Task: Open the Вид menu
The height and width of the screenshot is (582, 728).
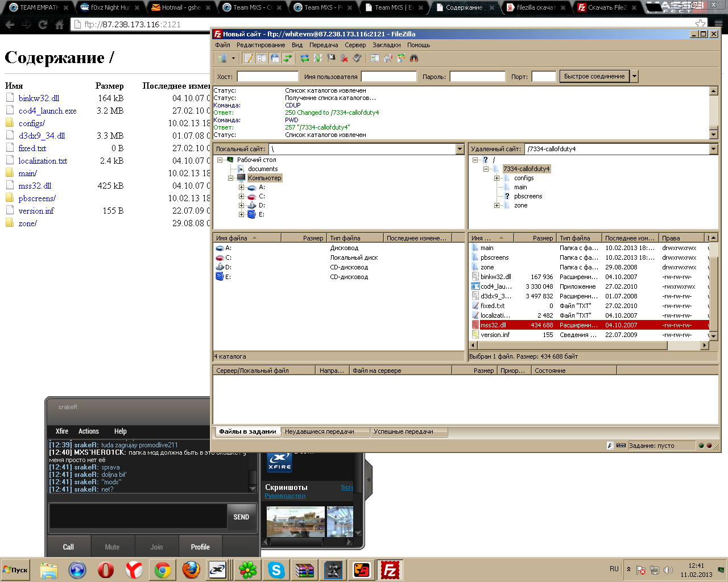Action: click(297, 45)
